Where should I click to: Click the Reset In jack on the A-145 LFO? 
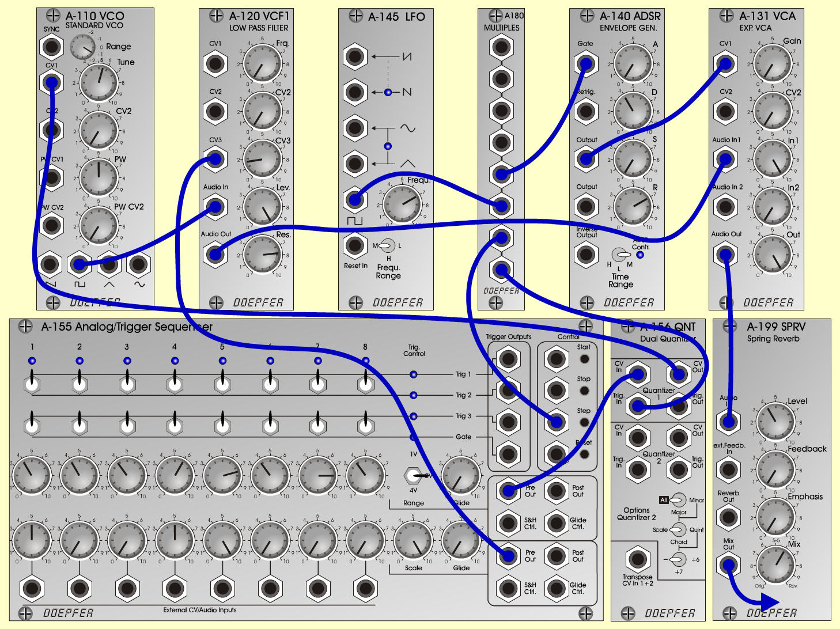(x=355, y=245)
